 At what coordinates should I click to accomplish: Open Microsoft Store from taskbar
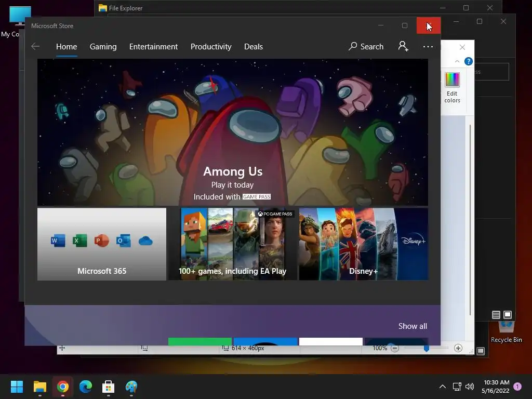(x=108, y=387)
